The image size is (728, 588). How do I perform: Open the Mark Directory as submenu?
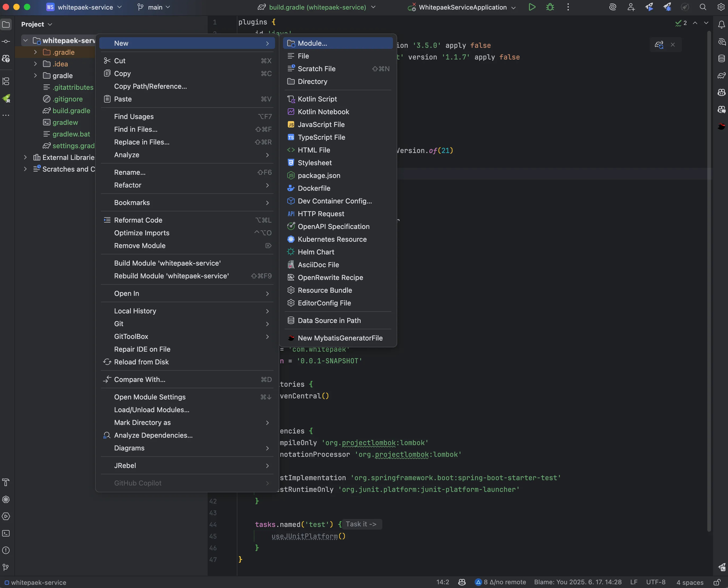pyautogui.click(x=187, y=423)
